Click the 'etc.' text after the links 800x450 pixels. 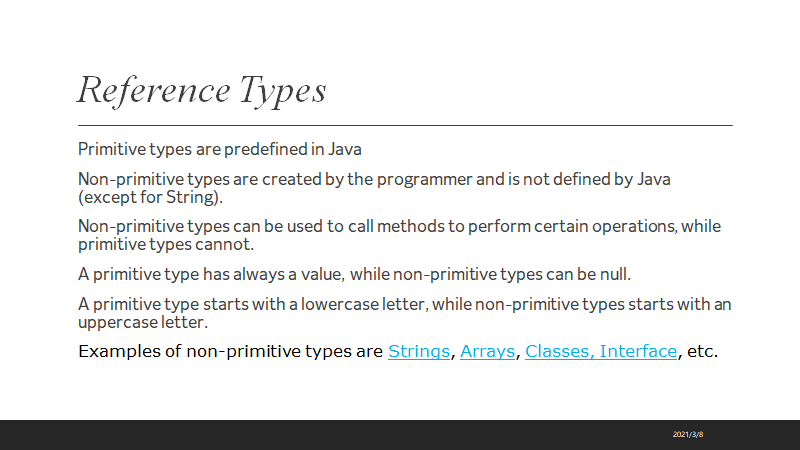[x=704, y=352]
